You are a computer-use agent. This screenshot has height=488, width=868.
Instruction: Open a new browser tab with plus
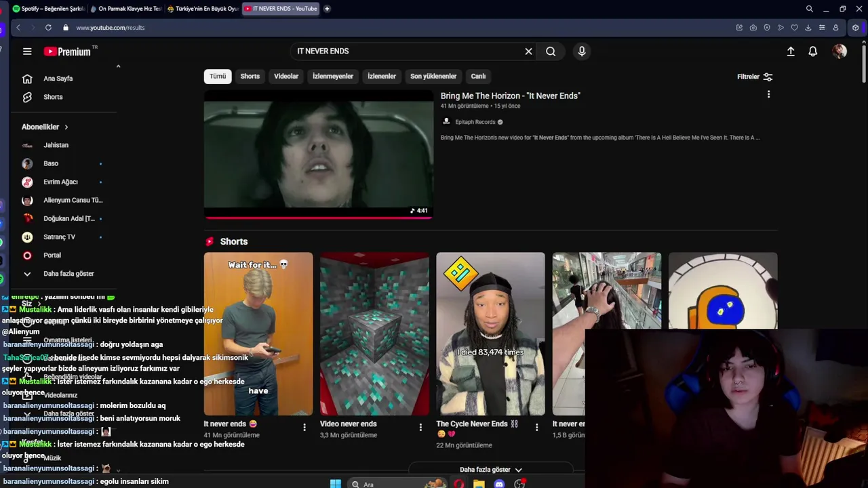327,9
